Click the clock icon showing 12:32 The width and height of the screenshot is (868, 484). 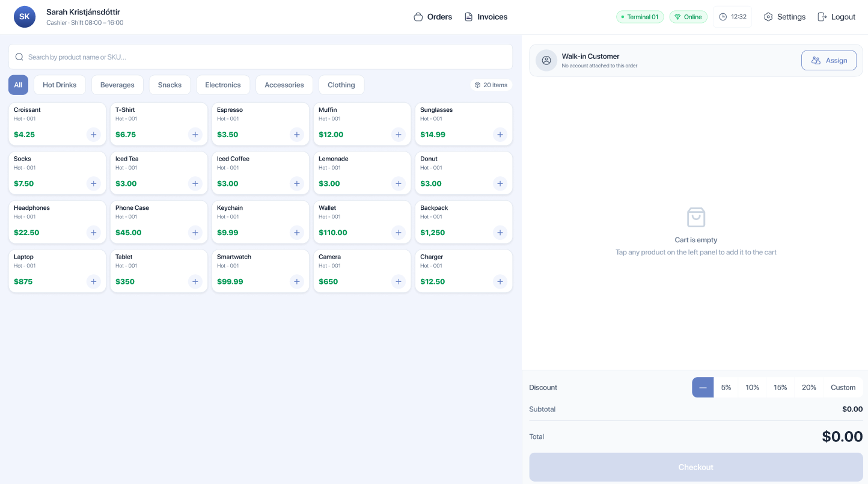(723, 17)
